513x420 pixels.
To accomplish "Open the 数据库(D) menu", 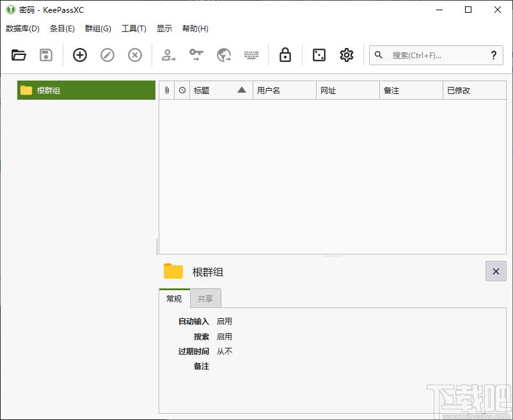I will (x=22, y=28).
